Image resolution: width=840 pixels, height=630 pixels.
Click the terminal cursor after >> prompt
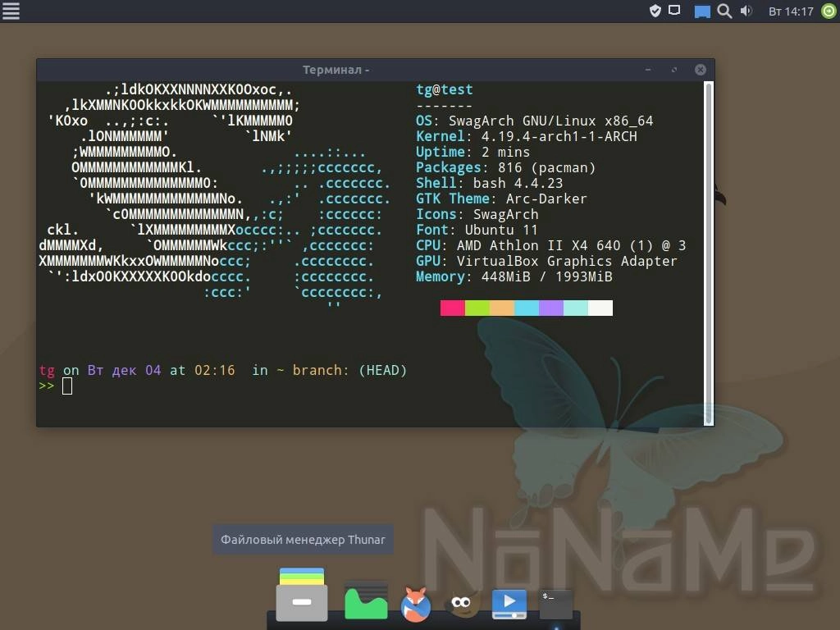[67, 386]
